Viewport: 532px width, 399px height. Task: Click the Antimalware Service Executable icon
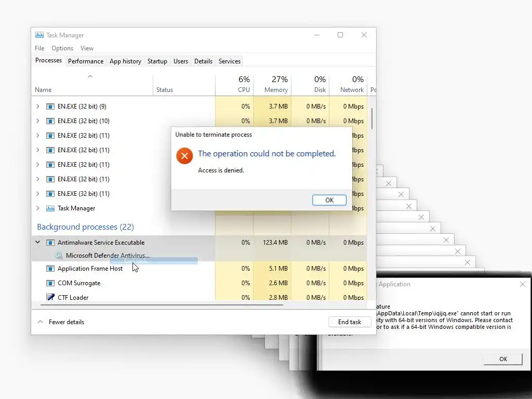click(50, 243)
